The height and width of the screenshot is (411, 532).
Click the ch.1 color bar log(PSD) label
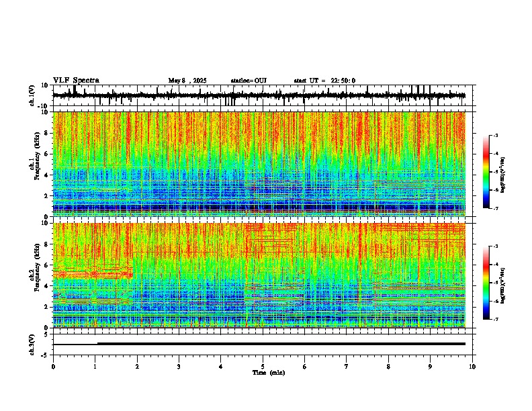(x=502, y=175)
